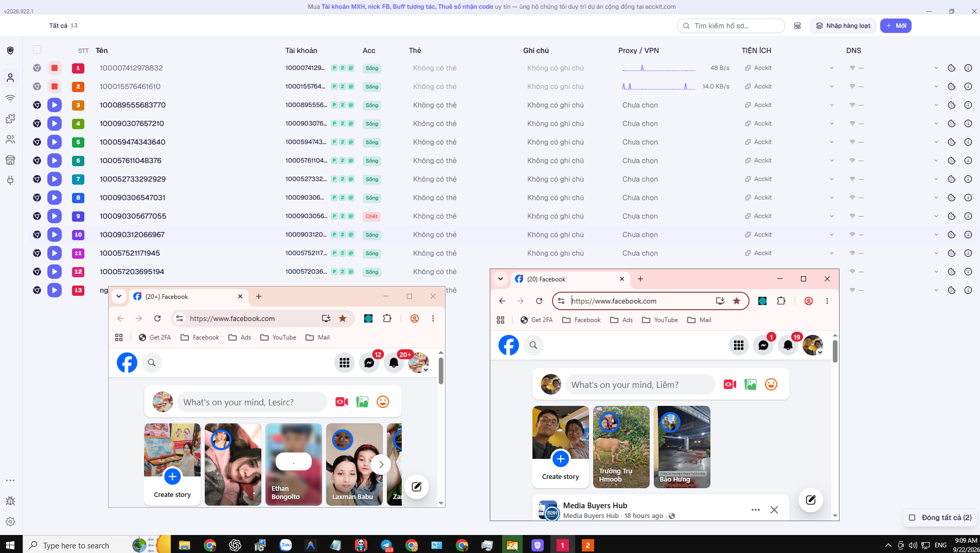Open notifications bell in the Liêm Facebook window

788,345
